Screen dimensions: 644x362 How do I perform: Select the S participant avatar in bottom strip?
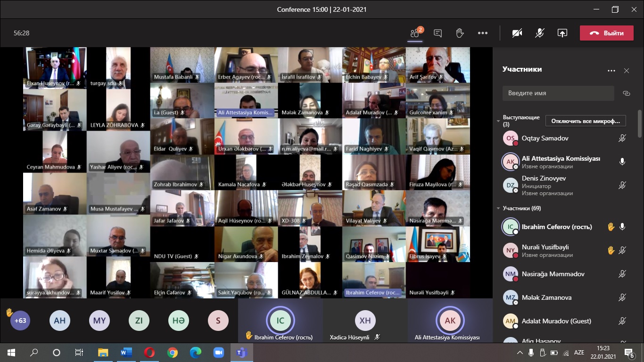point(218,321)
